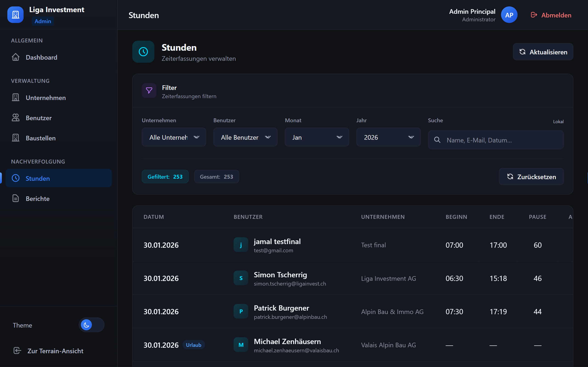Expand the Monat dropdown showing Jan

point(317,137)
